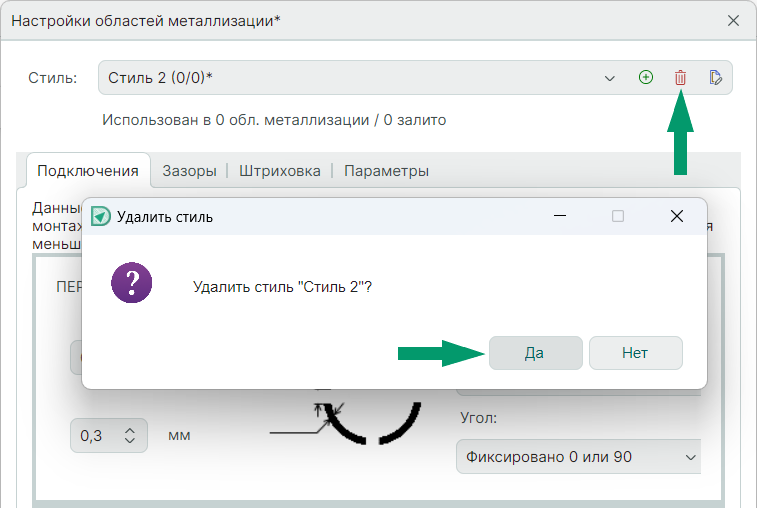The image size is (757, 508).
Task: Click the Стиль: label
Action: tap(53, 78)
